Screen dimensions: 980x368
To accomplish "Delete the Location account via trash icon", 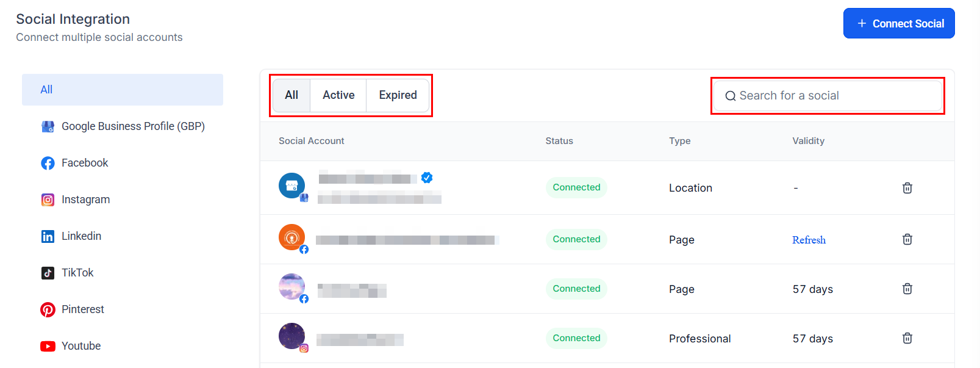I will tap(907, 188).
